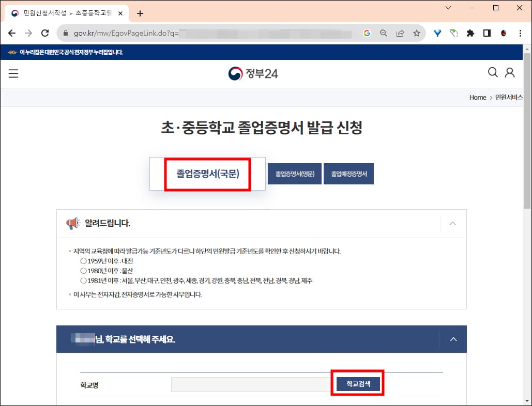Image resolution: width=532 pixels, height=406 pixels.
Task: Collapse the 알려드립니다 notice section
Action: pyautogui.click(x=453, y=223)
